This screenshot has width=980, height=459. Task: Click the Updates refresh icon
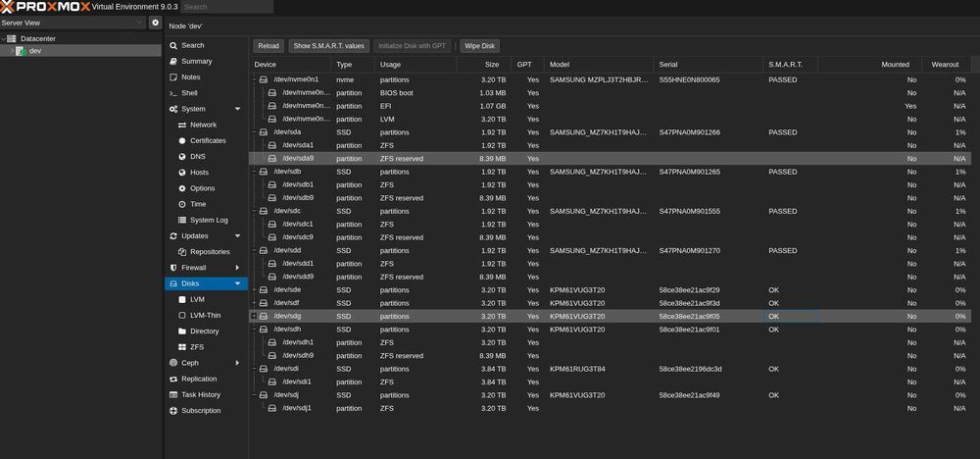[173, 235]
